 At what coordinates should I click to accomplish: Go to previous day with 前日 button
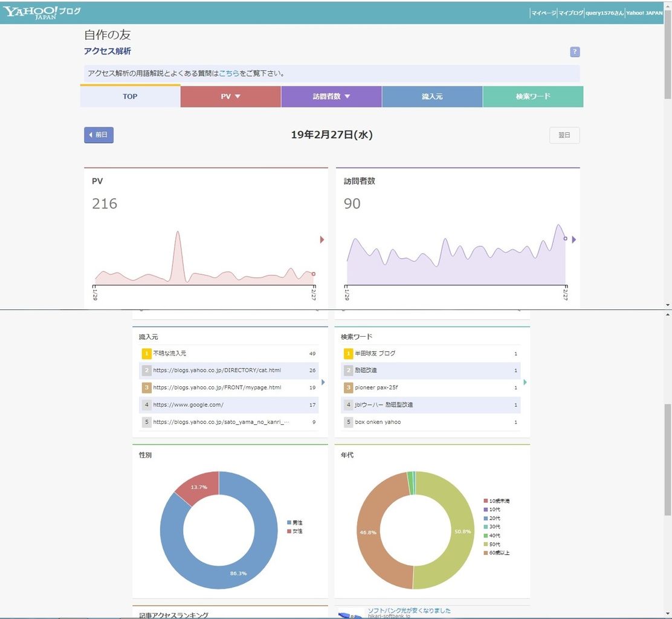click(99, 135)
